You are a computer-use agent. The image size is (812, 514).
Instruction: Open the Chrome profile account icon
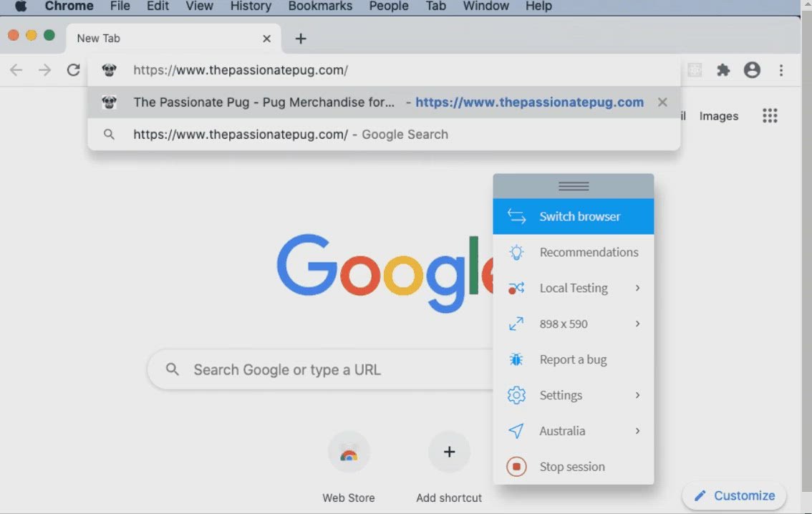click(752, 70)
